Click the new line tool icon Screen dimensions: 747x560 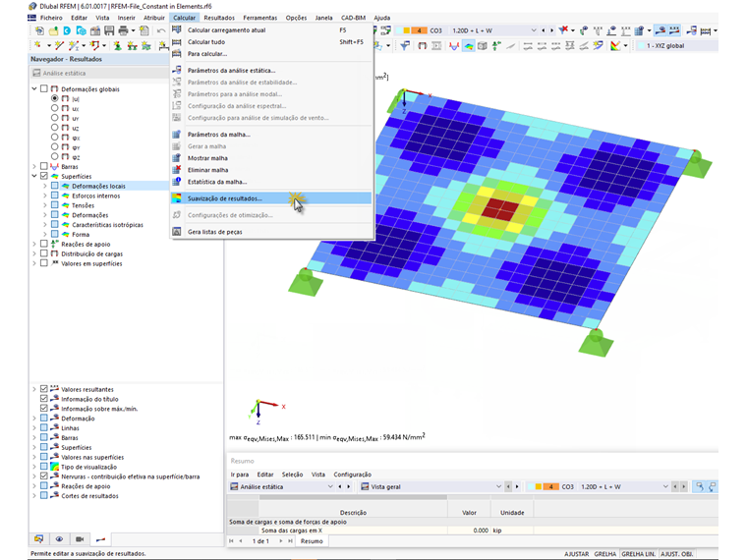tap(59, 45)
